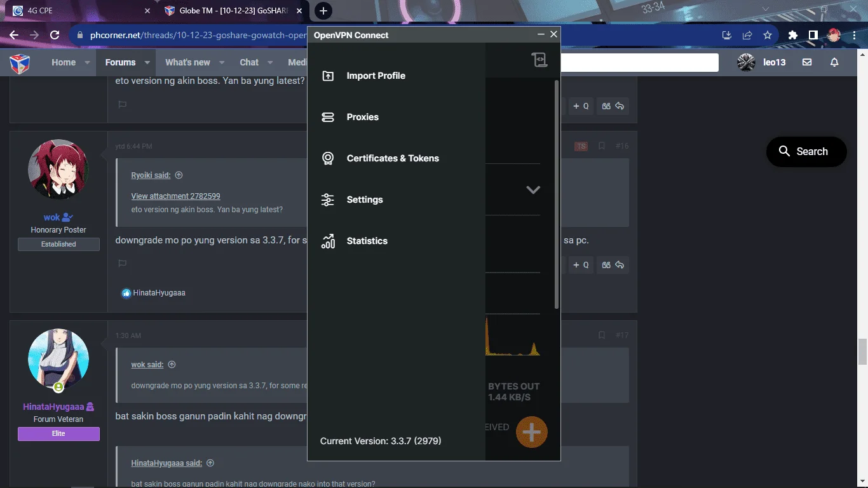Go to the Home navigation item

(64, 62)
